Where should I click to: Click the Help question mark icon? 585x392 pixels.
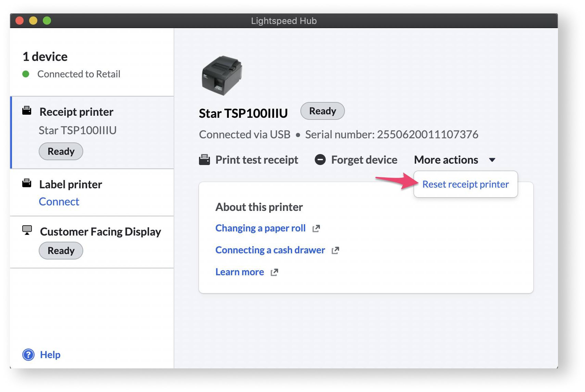click(28, 355)
